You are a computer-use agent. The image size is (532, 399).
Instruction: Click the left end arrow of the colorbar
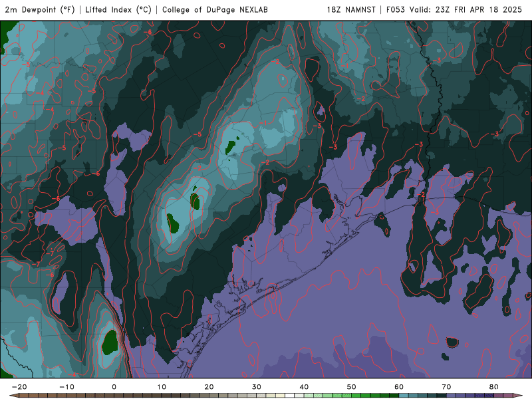coord(14,396)
